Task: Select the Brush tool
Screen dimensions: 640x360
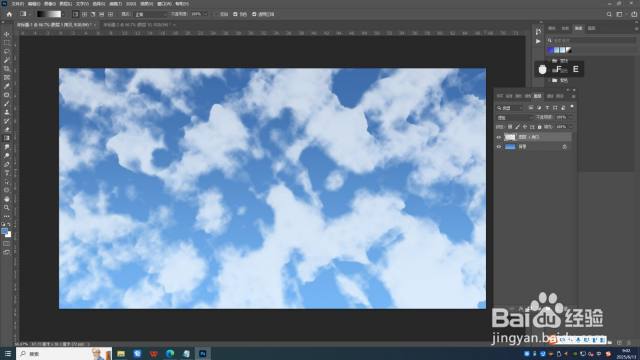Action: pyautogui.click(x=7, y=104)
